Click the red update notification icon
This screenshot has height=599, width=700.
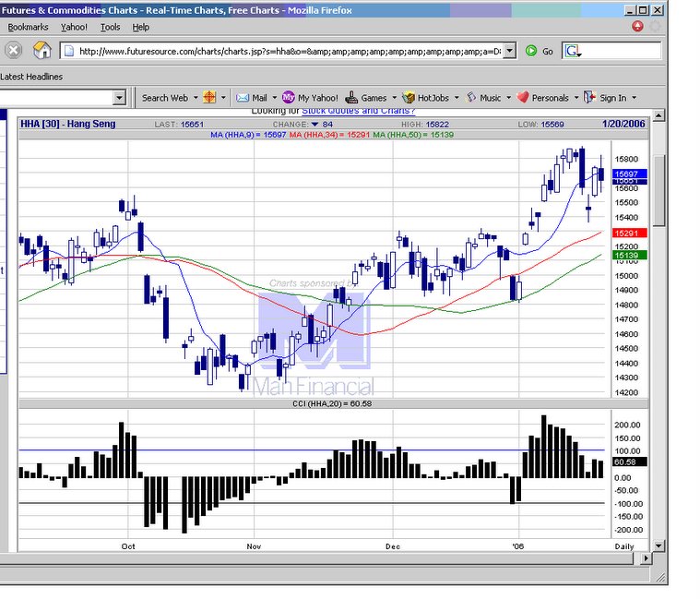pyautogui.click(x=637, y=27)
